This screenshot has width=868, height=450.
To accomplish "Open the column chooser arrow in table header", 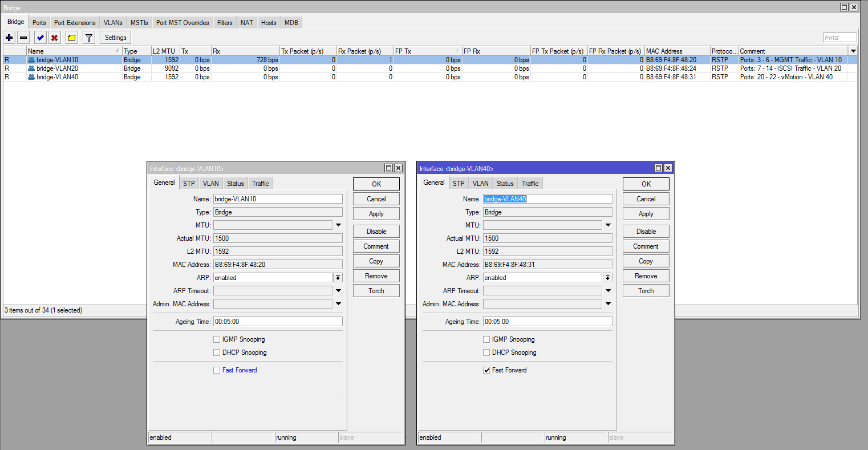I will (853, 51).
